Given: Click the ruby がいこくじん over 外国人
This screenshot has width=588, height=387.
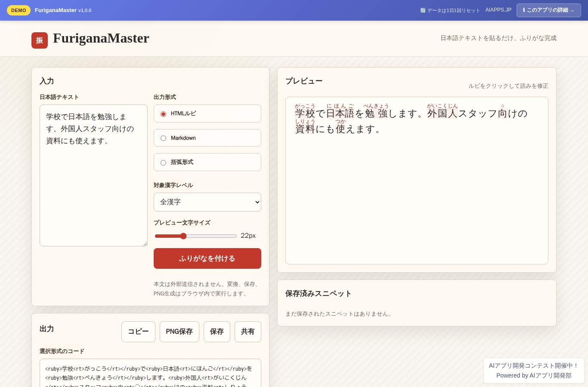Looking at the screenshot, I should click(443, 106).
